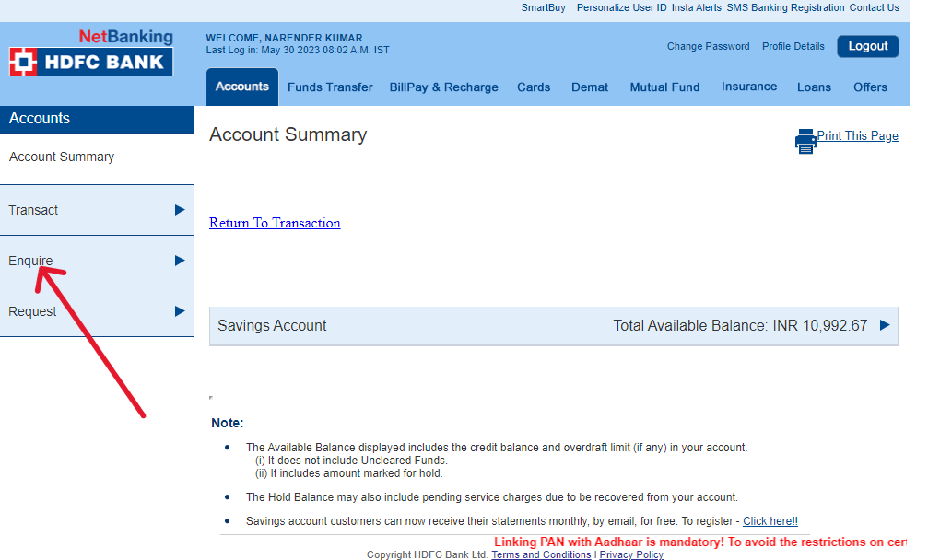The image size is (940, 560).
Task: Click the Logout button
Action: (867, 46)
